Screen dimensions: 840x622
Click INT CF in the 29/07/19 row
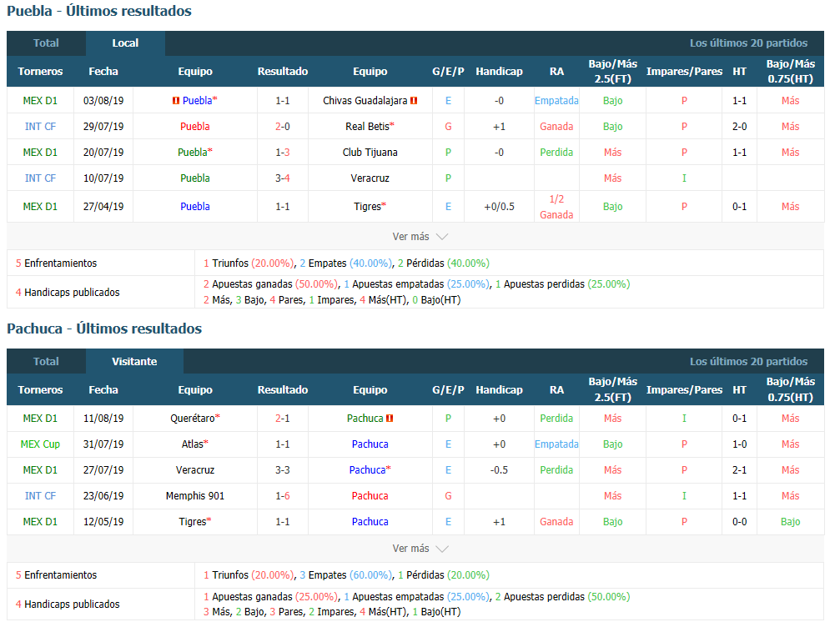(40, 127)
